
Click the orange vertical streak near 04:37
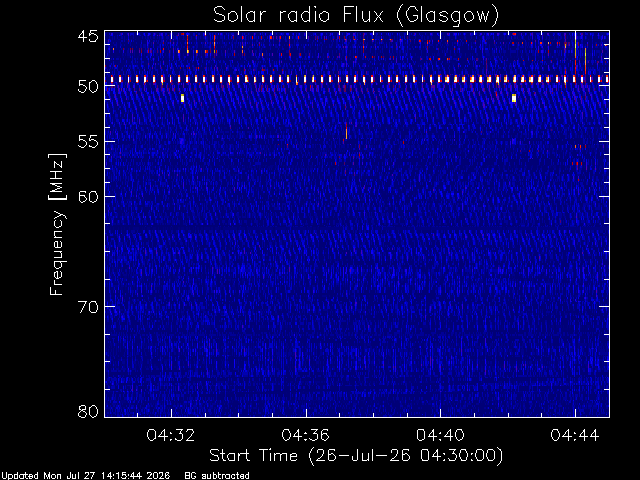pos(346,131)
